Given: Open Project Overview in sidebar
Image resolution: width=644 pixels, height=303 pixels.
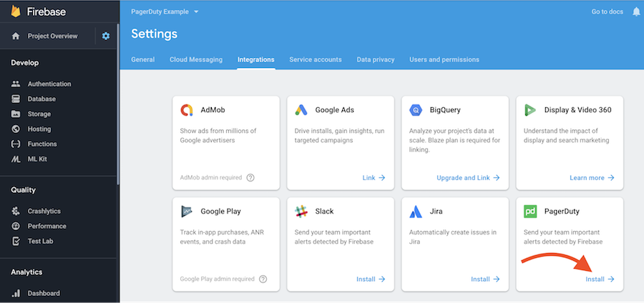Looking at the screenshot, I should [52, 36].
